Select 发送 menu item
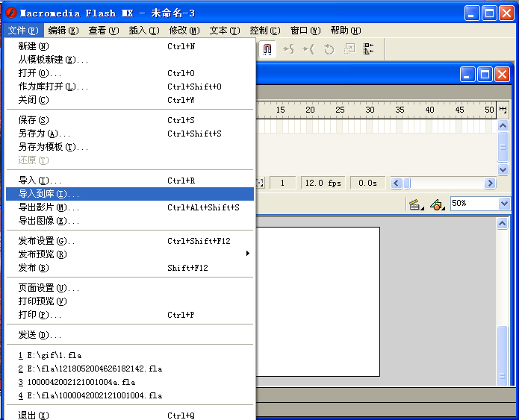This screenshot has width=519, height=420. point(130,335)
